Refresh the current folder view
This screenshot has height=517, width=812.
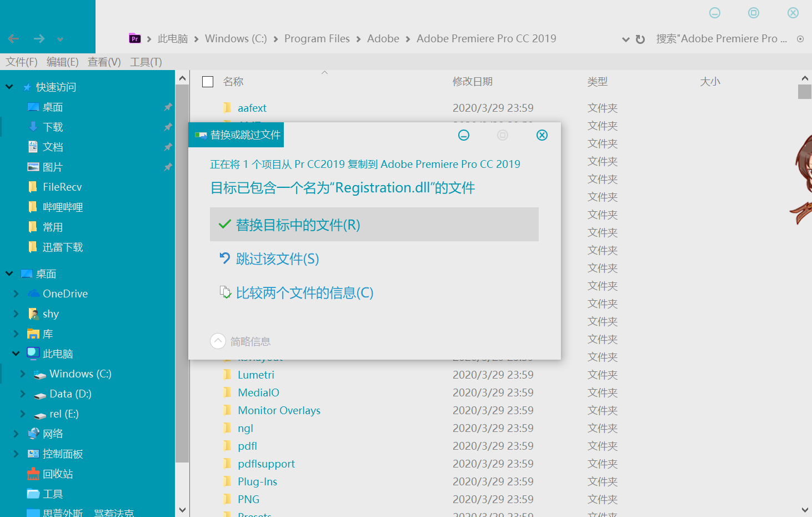[640, 39]
